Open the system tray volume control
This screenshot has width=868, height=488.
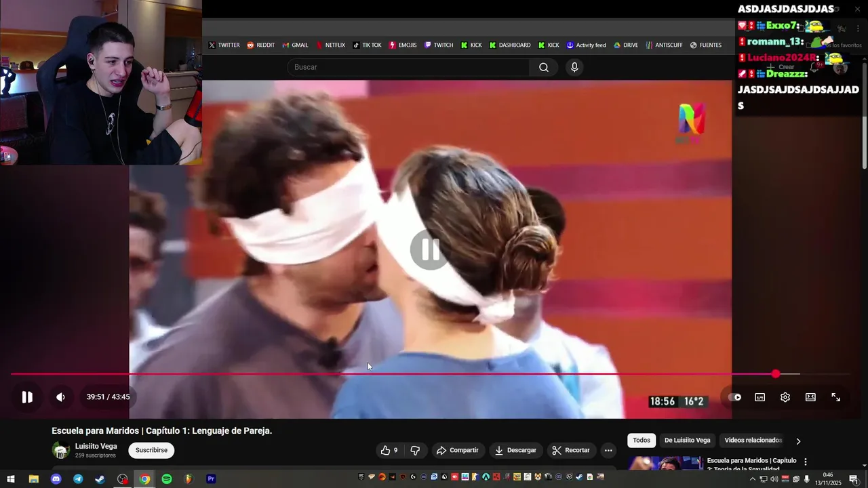click(x=774, y=479)
